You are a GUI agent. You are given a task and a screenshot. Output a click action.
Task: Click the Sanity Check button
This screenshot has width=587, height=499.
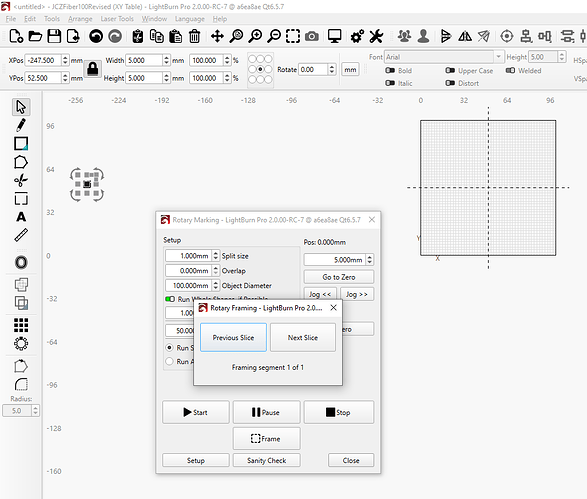(267, 460)
